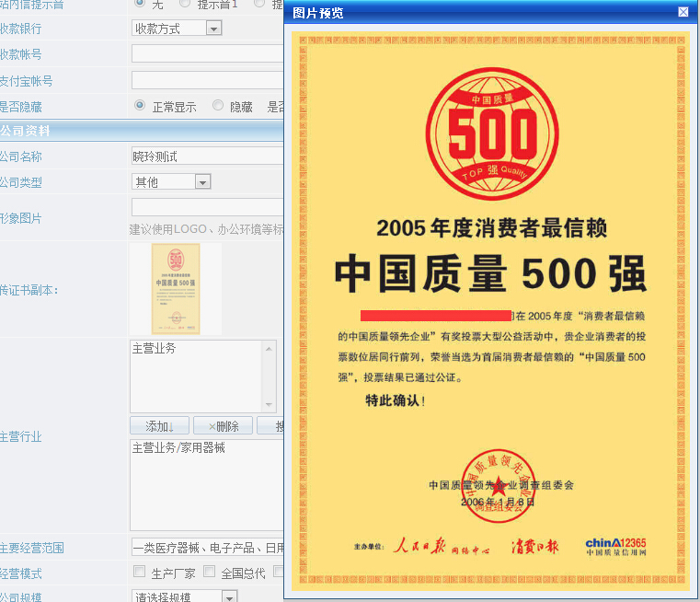The height and width of the screenshot is (602, 700).
Task: Check the 全国总代 checkbox
Action: (x=210, y=572)
